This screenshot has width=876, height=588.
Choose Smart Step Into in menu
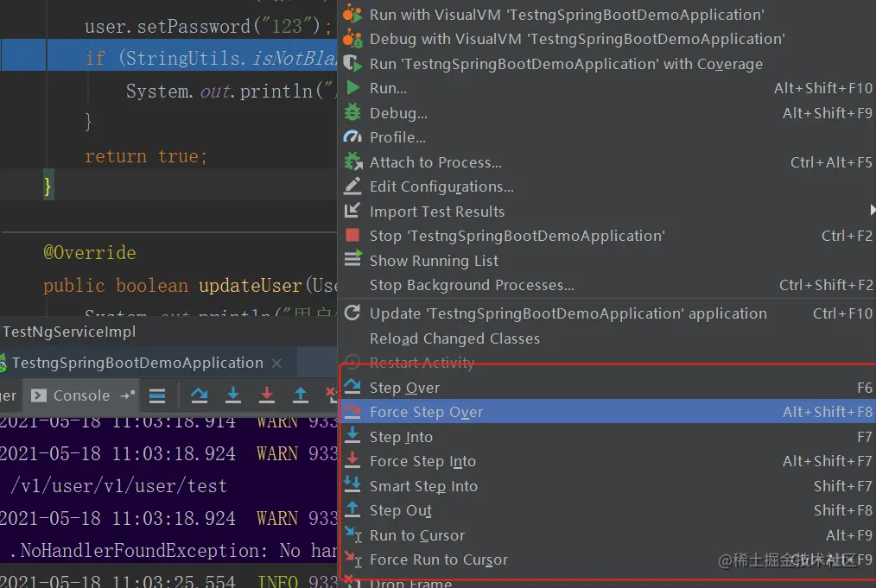(606, 486)
